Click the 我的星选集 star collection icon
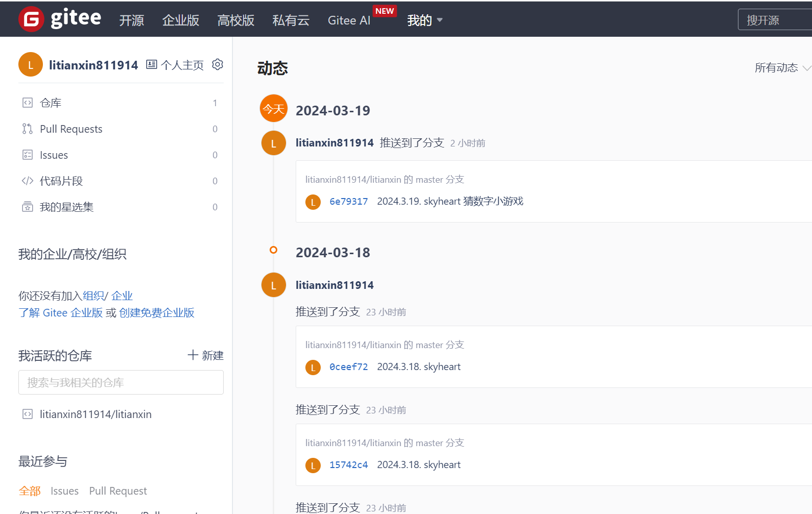This screenshot has width=812, height=514. click(x=28, y=207)
